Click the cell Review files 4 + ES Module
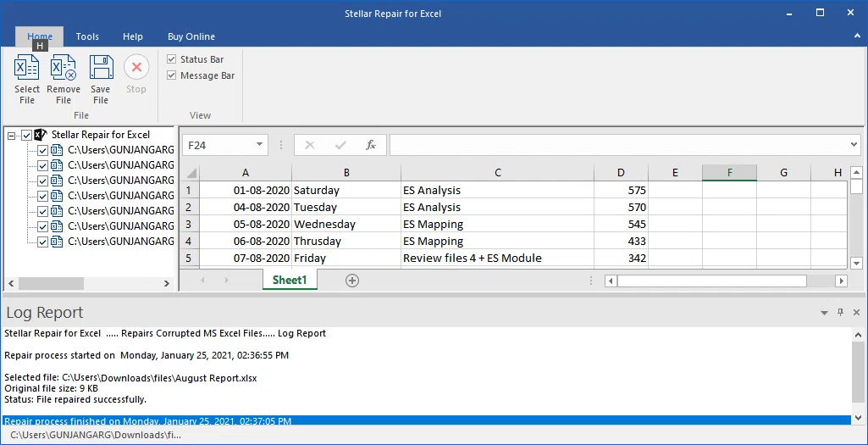This screenshot has height=445, width=868. (x=498, y=259)
